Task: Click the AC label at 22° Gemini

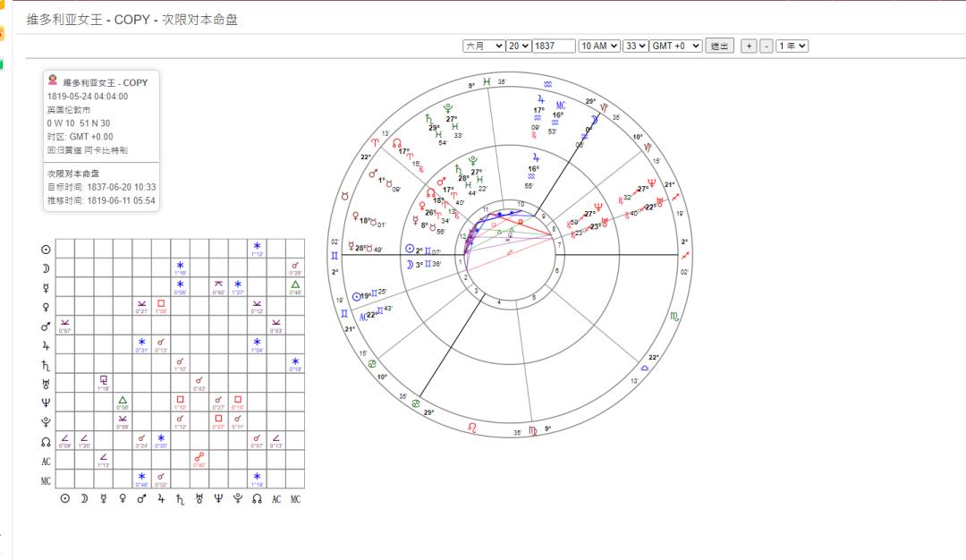Action: pos(363,317)
